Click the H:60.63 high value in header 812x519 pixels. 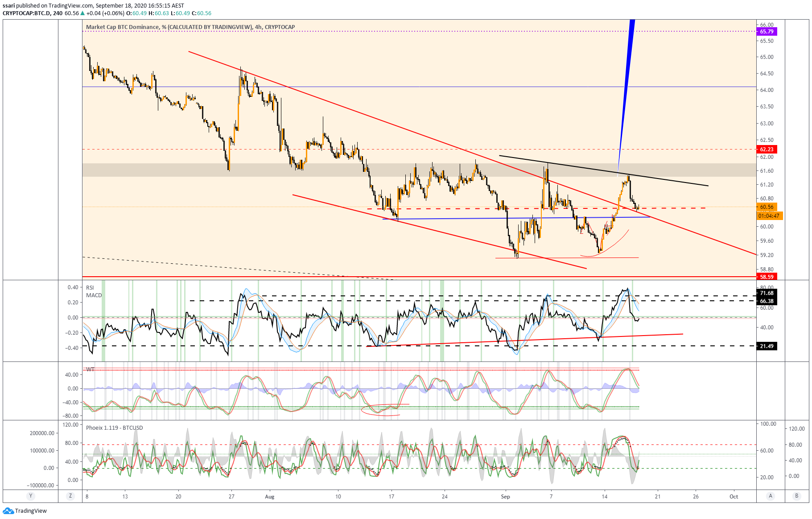pyautogui.click(x=159, y=13)
